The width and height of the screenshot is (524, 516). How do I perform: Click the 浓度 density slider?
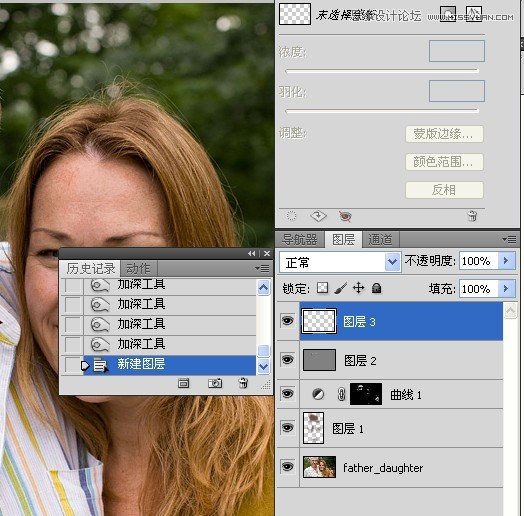pyautogui.click(x=382, y=71)
